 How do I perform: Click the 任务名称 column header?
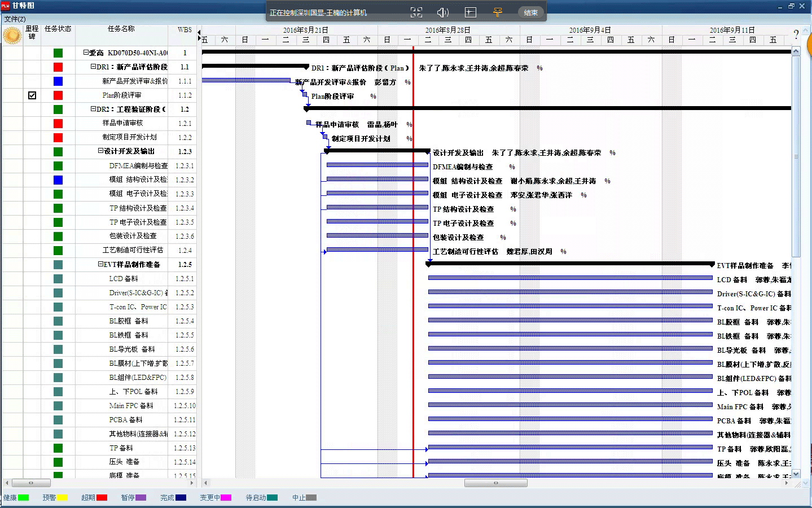click(121, 29)
